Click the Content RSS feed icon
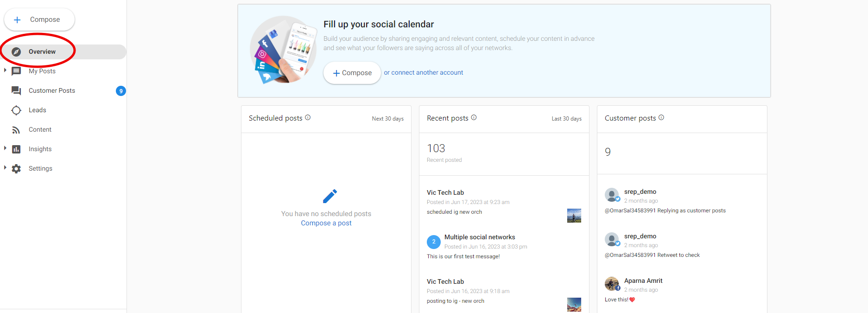The height and width of the screenshot is (313, 868). coord(16,130)
